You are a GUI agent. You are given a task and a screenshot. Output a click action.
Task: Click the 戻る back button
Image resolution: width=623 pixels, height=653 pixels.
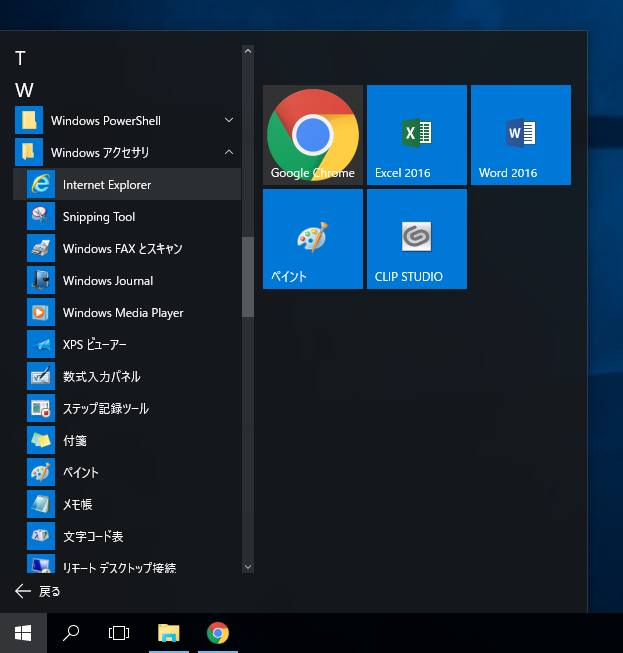pos(38,591)
